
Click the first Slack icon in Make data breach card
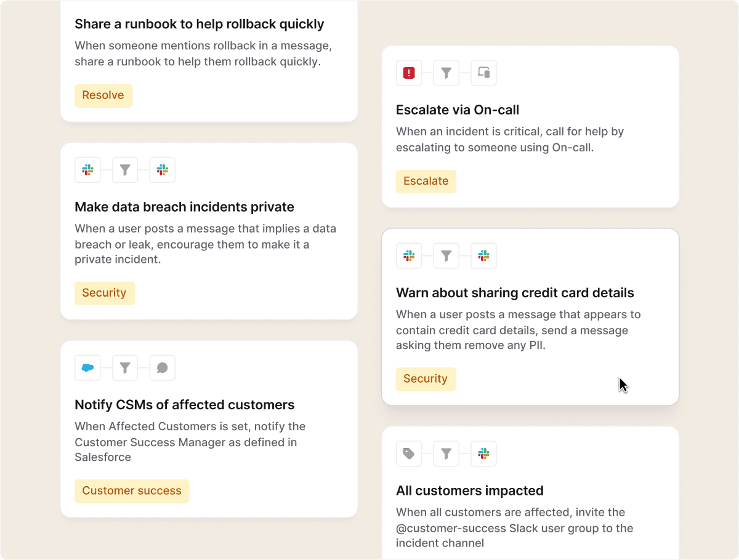coord(87,170)
